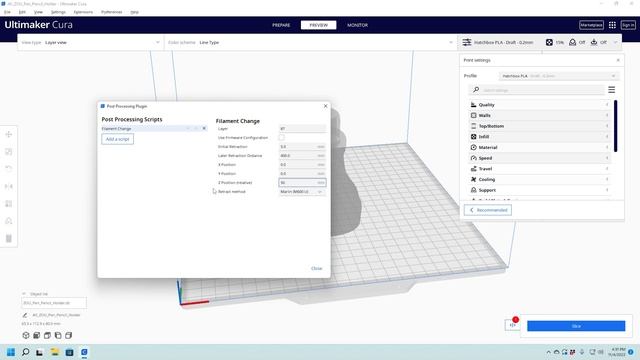Click the search magnifier in settings panel
The height and width of the screenshot is (360, 640).
476,90
